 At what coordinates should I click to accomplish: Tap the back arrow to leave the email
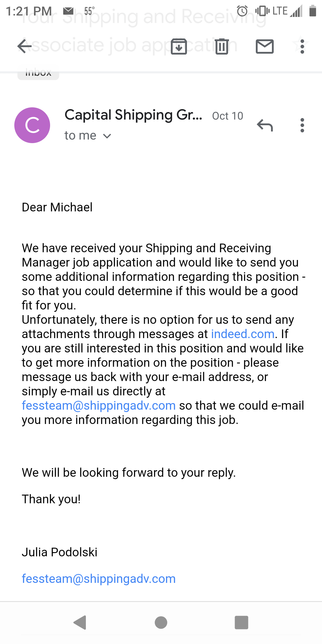point(24,46)
